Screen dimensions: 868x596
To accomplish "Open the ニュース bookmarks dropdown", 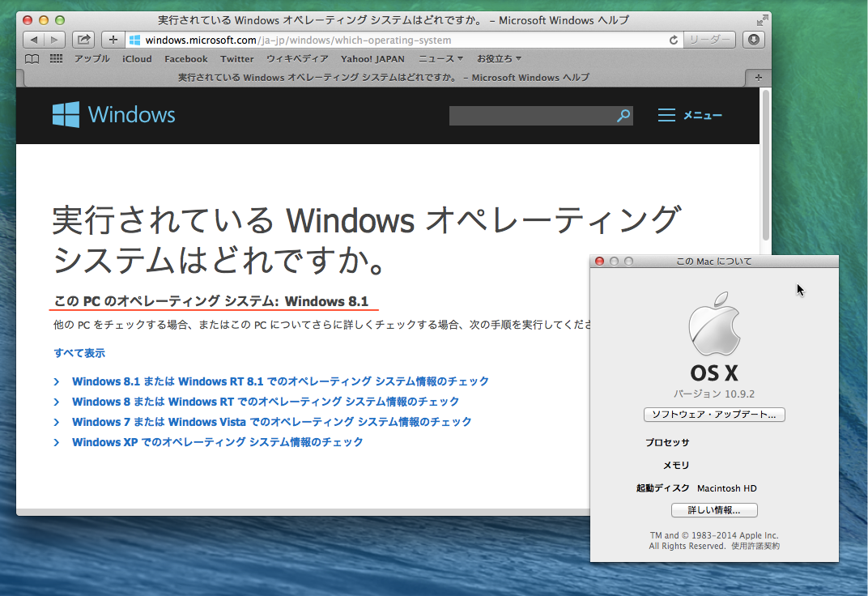I will tap(440, 58).
